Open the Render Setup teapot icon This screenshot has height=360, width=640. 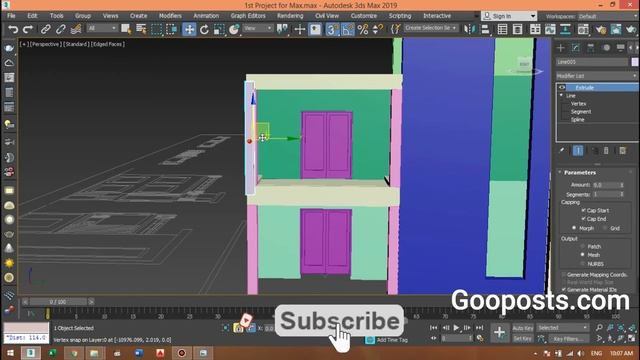click(601, 29)
